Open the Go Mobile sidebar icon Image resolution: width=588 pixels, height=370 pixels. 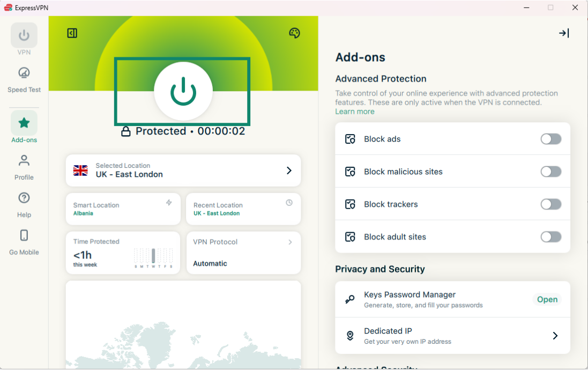(24, 236)
